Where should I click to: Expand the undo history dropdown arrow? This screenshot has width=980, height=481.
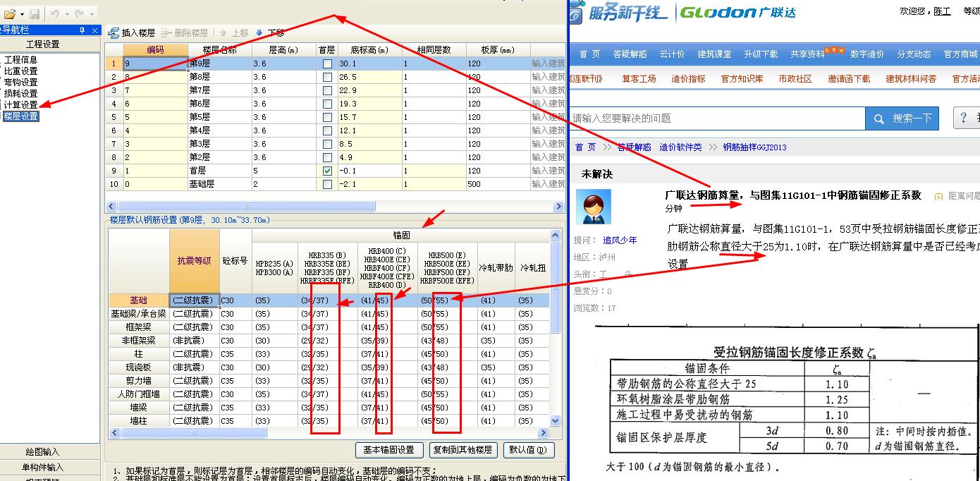pyautogui.click(x=67, y=14)
